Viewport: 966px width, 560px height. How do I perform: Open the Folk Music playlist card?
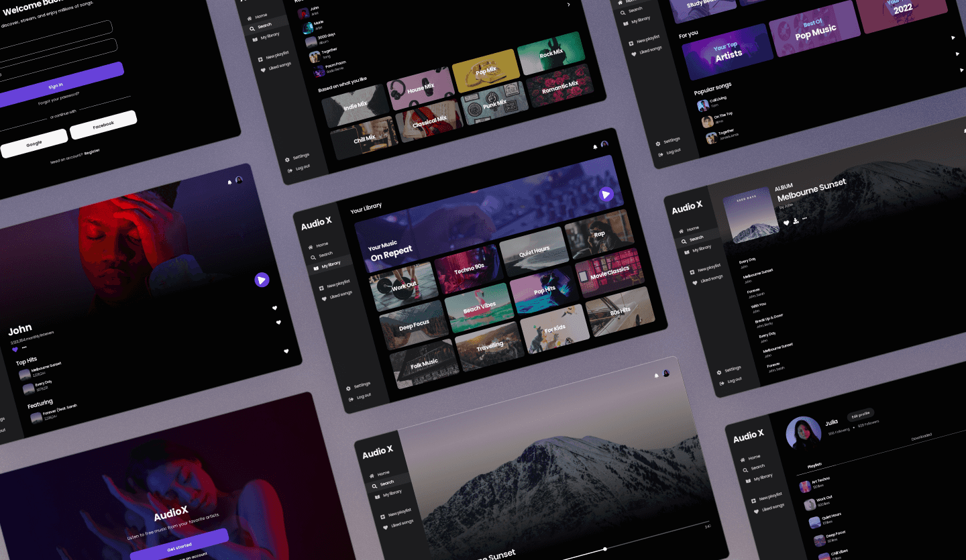pos(425,363)
